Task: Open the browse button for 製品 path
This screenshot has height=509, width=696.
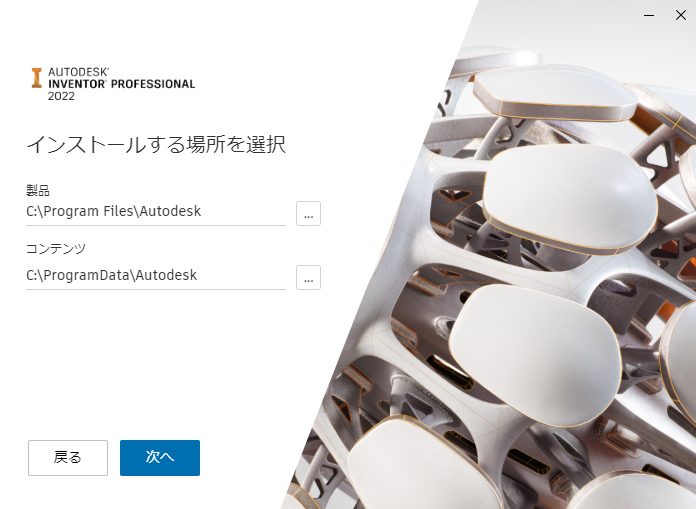Action: point(308,213)
